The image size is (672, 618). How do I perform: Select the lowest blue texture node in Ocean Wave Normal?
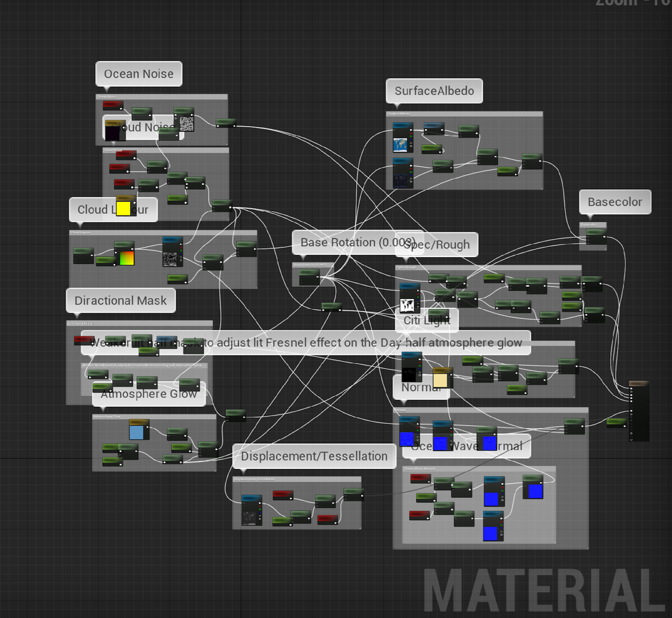click(493, 526)
